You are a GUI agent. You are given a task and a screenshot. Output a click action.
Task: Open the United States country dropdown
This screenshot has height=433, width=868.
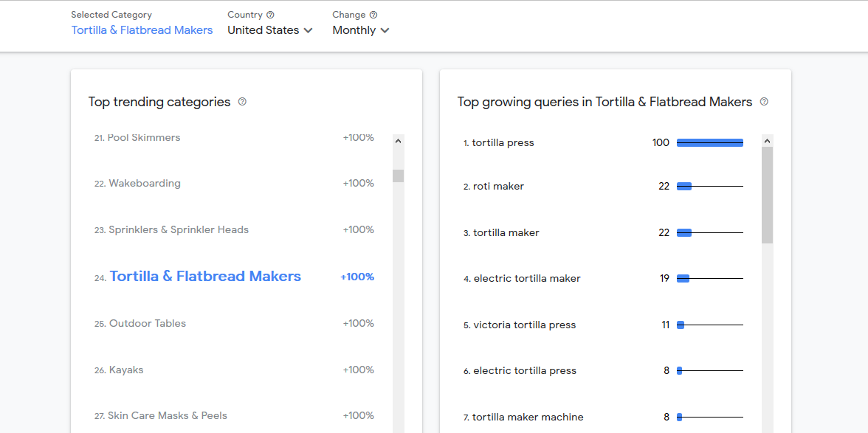coord(270,30)
